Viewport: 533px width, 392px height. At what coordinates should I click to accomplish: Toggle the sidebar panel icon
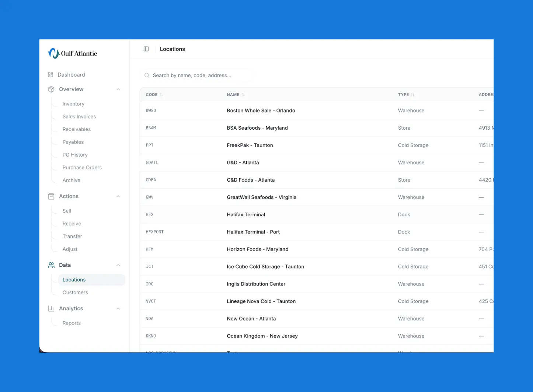pos(146,49)
